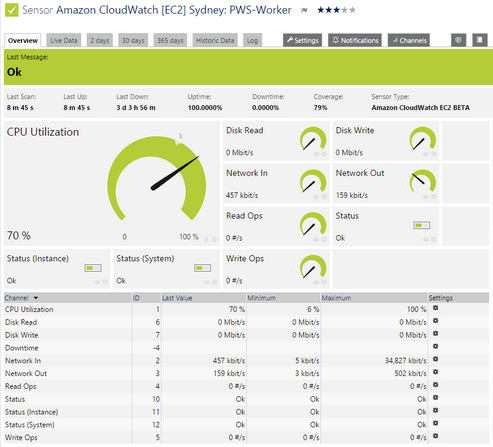Click Status (System) channel name in table
This screenshot has width=493, height=447.
point(30,425)
